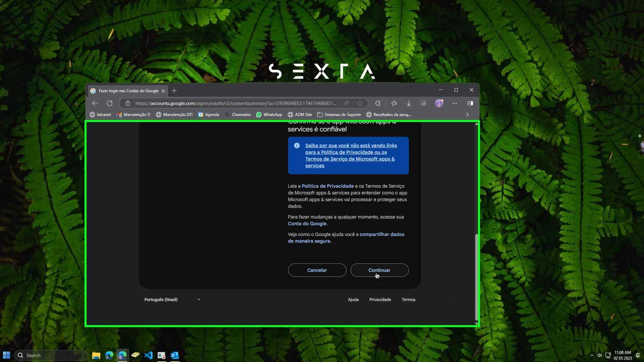Add this page to favorites star
The width and height of the screenshot is (644, 362).
point(360,103)
